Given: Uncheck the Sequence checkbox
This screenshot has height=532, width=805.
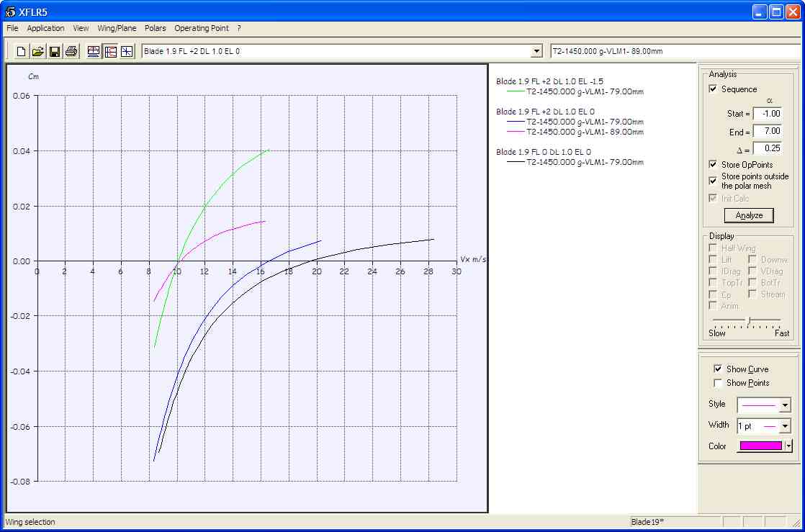Looking at the screenshot, I should (x=713, y=89).
